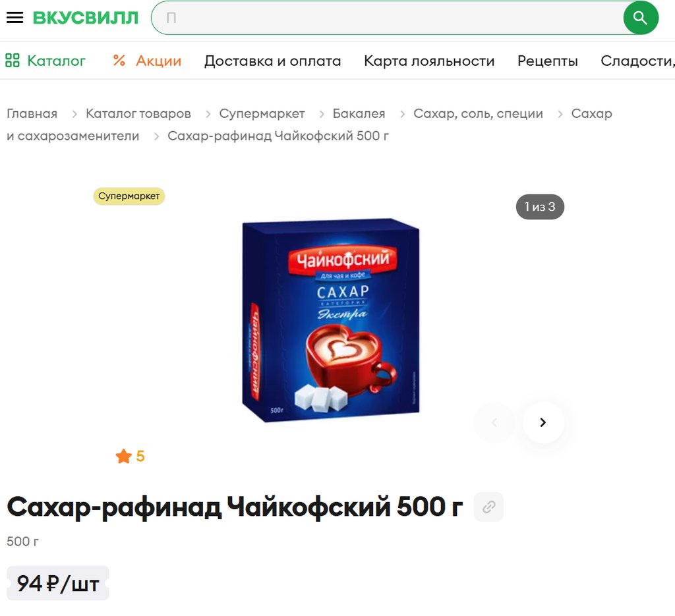675x616 pixels.
Task: Show next product image with right arrow
Action: point(543,422)
